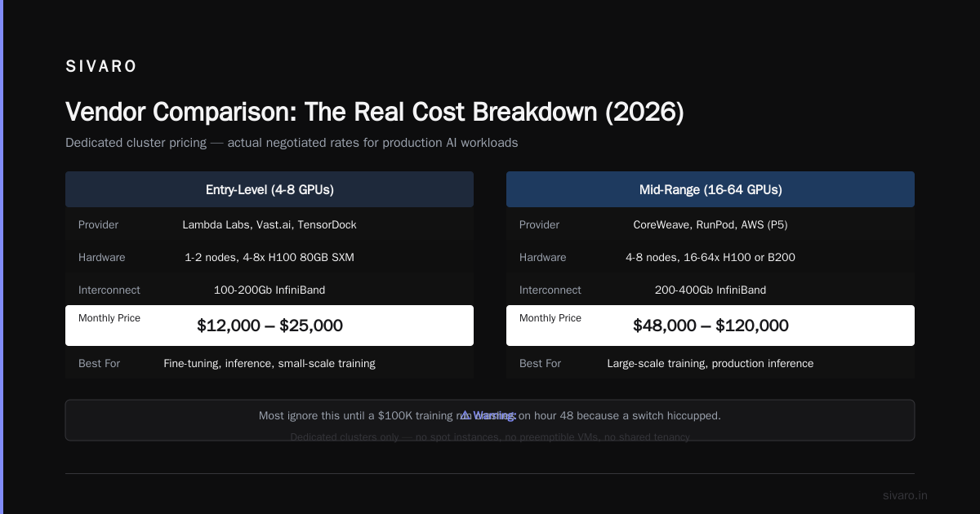The height and width of the screenshot is (514, 980).
Task: Click the SIVARO brand logo
Action: (x=101, y=67)
